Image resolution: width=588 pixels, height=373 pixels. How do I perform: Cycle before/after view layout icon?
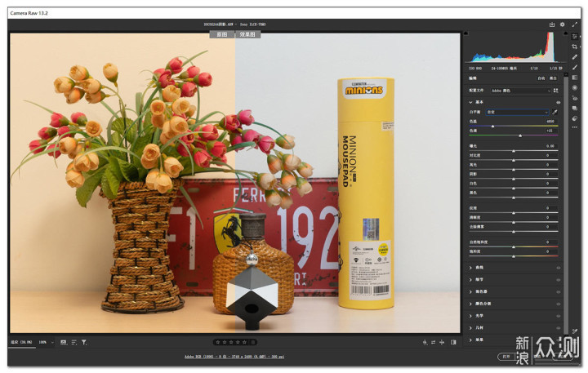[425, 342]
